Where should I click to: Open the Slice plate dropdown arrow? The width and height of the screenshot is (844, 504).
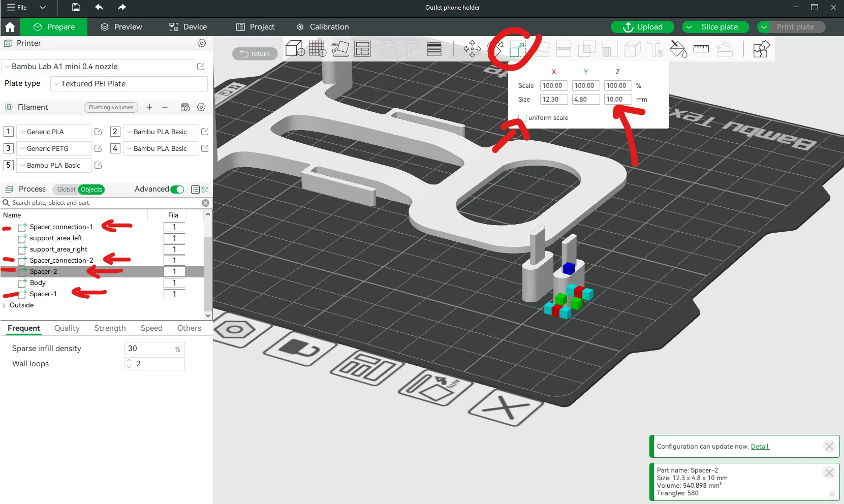tap(689, 27)
